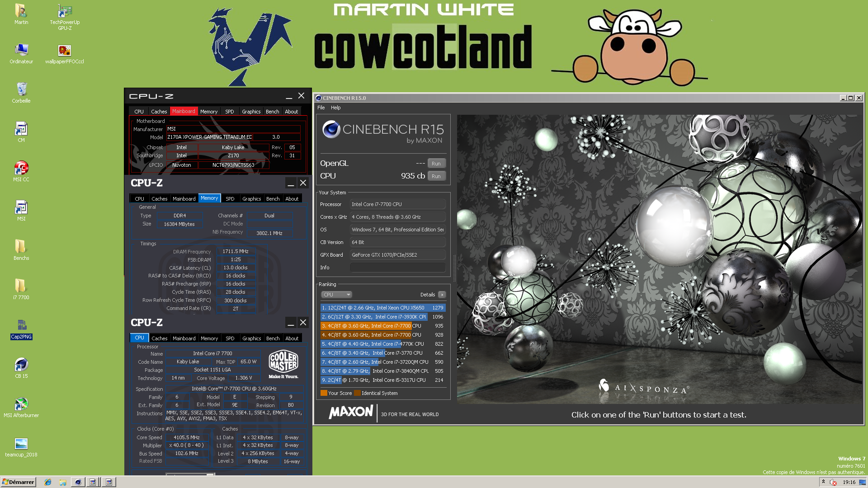The width and height of the screenshot is (868, 488).
Task: Launch MSI CC desktop shortcut
Action: point(21,171)
